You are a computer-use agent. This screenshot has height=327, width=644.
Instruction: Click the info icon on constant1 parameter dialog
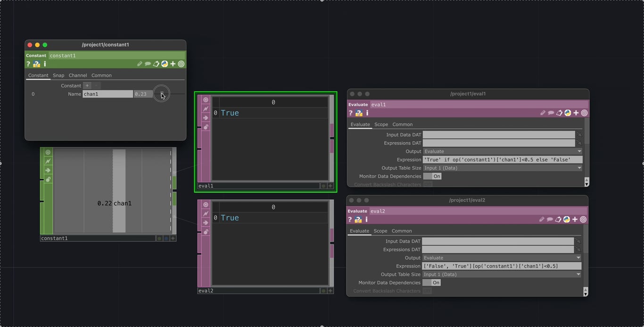point(45,64)
